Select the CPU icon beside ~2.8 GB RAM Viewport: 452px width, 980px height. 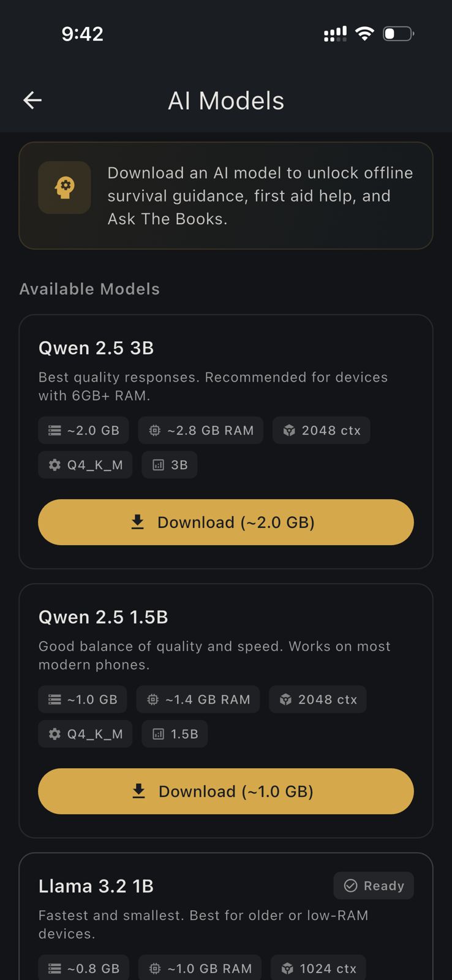pos(154,430)
